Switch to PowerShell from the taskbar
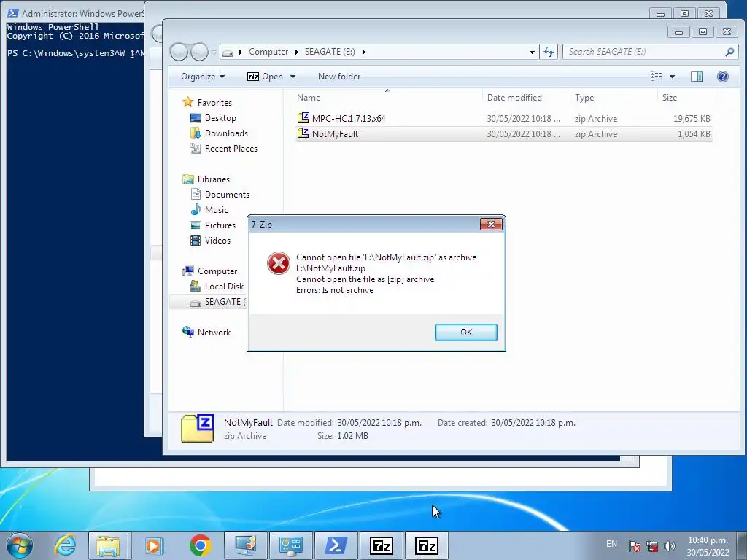 [x=336, y=545]
